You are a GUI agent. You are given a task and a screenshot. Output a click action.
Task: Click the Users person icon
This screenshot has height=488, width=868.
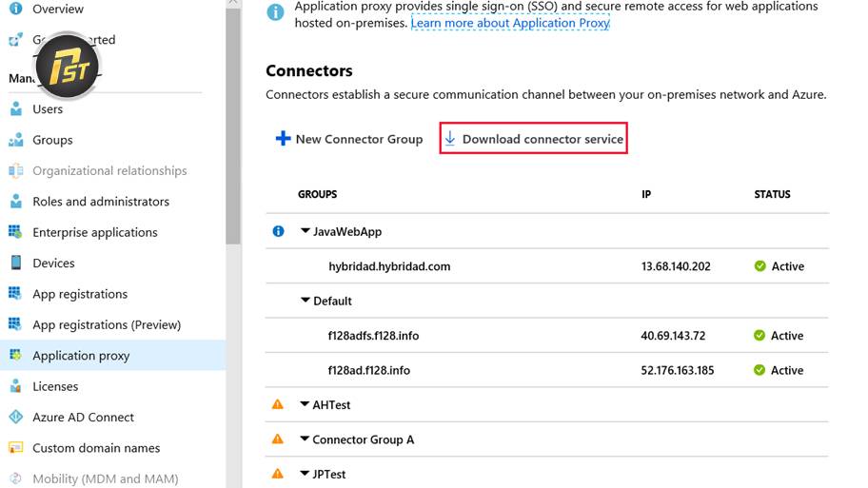pos(16,109)
